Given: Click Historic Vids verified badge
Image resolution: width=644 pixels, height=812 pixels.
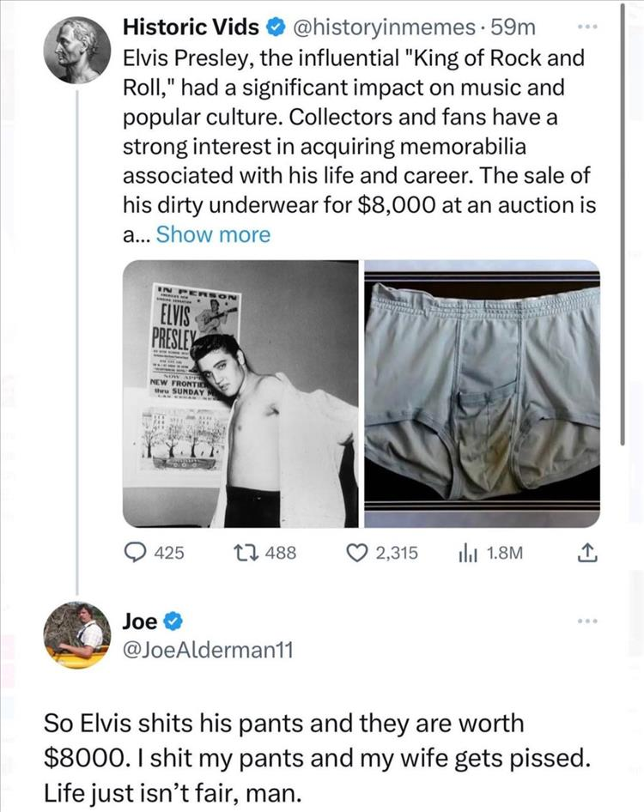Looking at the screenshot, I should [275, 28].
